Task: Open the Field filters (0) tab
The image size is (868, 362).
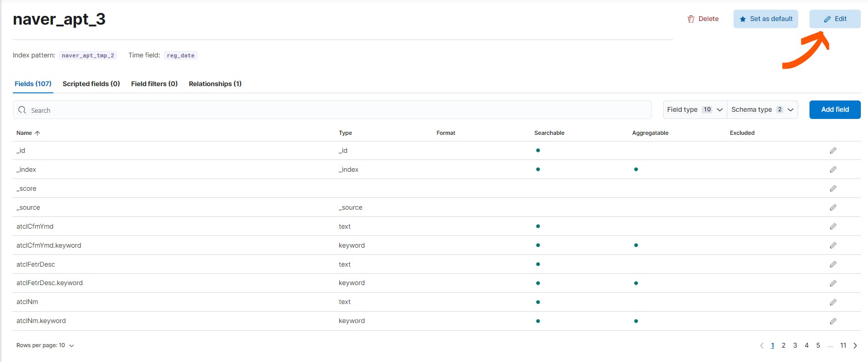Action: [x=155, y=84]
